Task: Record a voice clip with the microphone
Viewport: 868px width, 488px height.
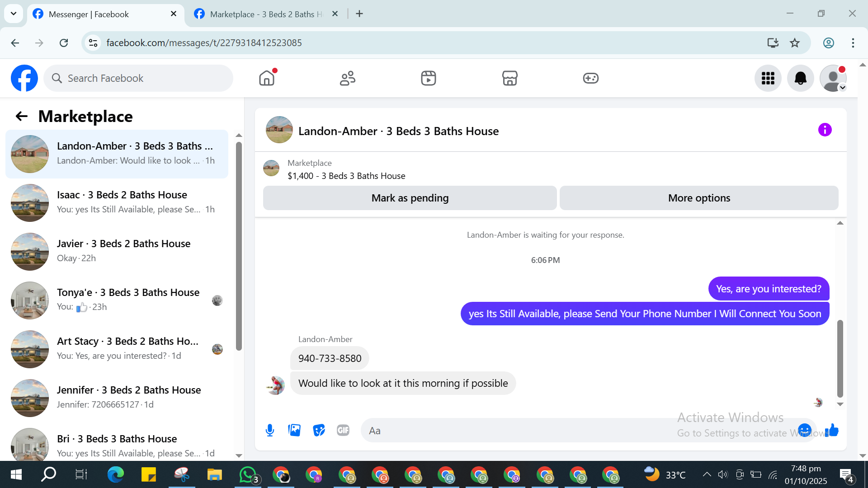Action: click(x=270, y=430)
